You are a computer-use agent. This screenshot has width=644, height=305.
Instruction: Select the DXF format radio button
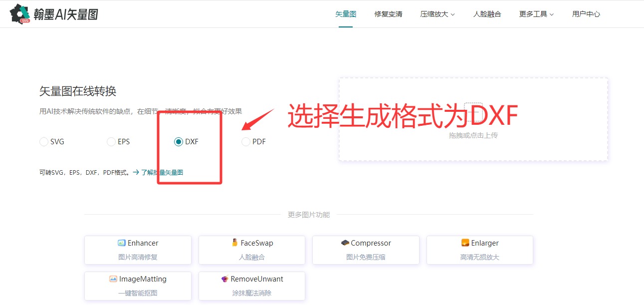(x=179, y=142)
